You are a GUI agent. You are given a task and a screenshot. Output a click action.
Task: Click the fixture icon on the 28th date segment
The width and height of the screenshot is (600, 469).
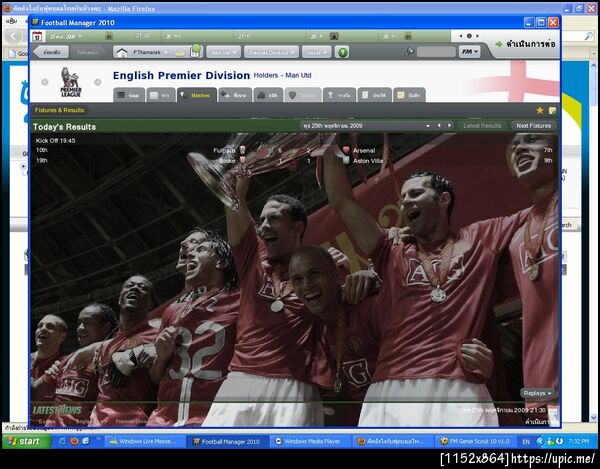334,36
